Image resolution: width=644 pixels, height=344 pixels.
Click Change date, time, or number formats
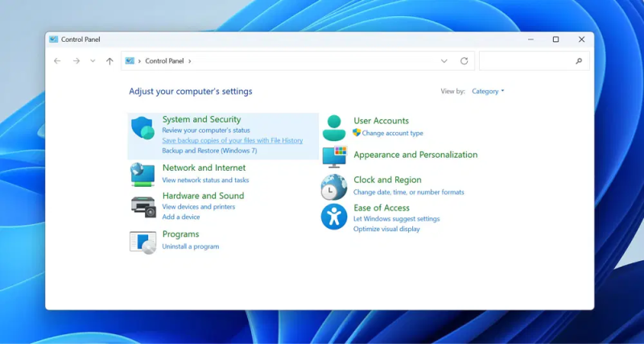tap(409, 193)
